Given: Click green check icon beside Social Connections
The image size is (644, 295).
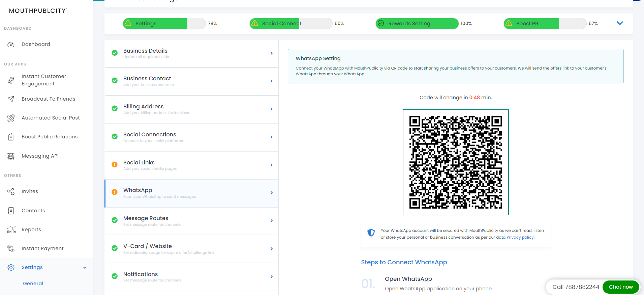Looking at the screenshot, I should click(115, 137).
